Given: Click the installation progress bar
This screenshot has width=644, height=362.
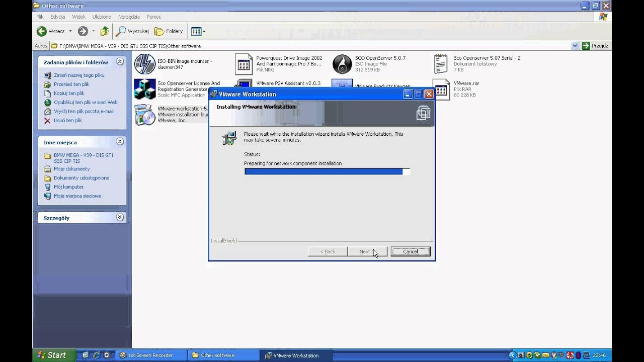Looking at the screenshot, I should click(x=327, y=171).
